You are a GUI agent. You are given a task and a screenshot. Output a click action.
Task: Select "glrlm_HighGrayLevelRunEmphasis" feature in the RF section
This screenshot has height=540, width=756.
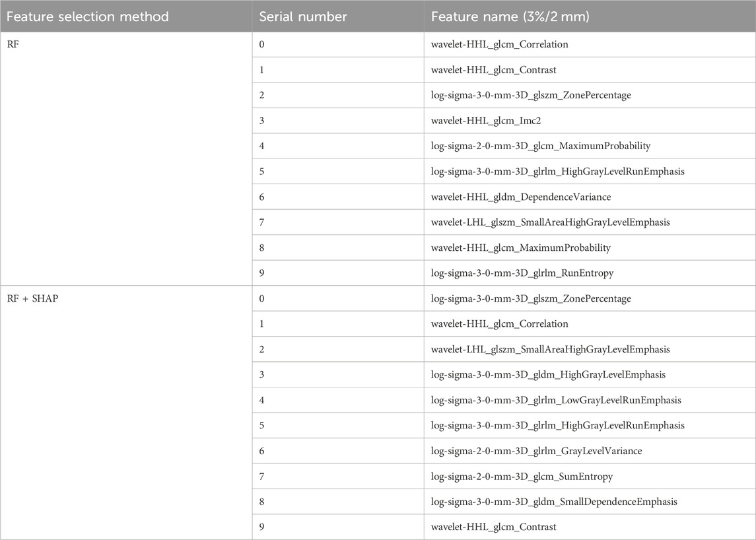[558, 172]
